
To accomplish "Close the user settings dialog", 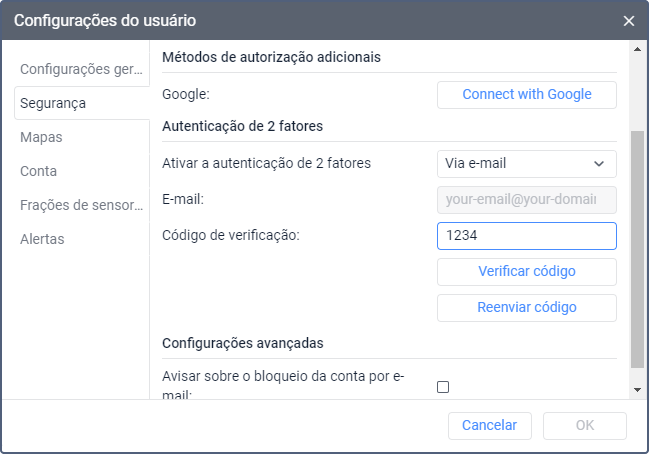I will pos(628,20).
